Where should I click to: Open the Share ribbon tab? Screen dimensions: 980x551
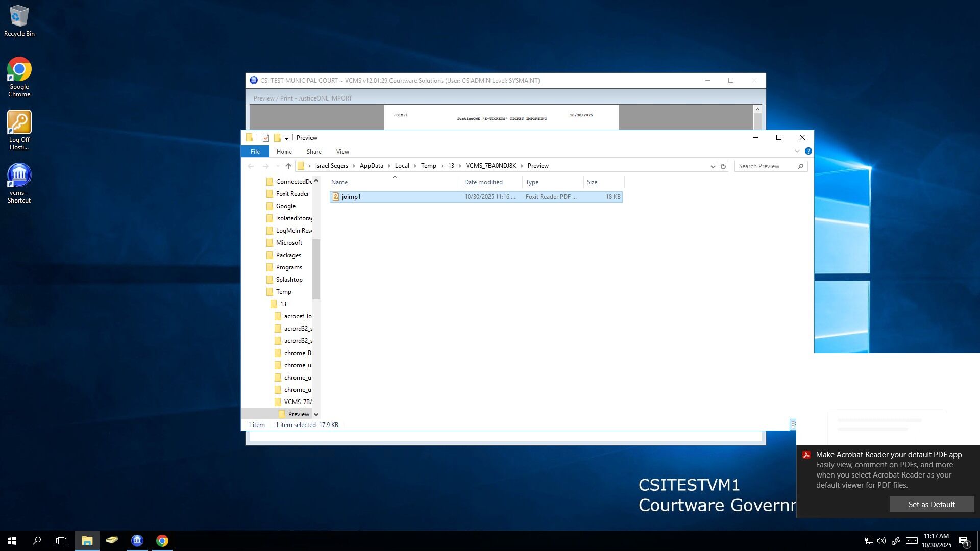pos(314,152)
